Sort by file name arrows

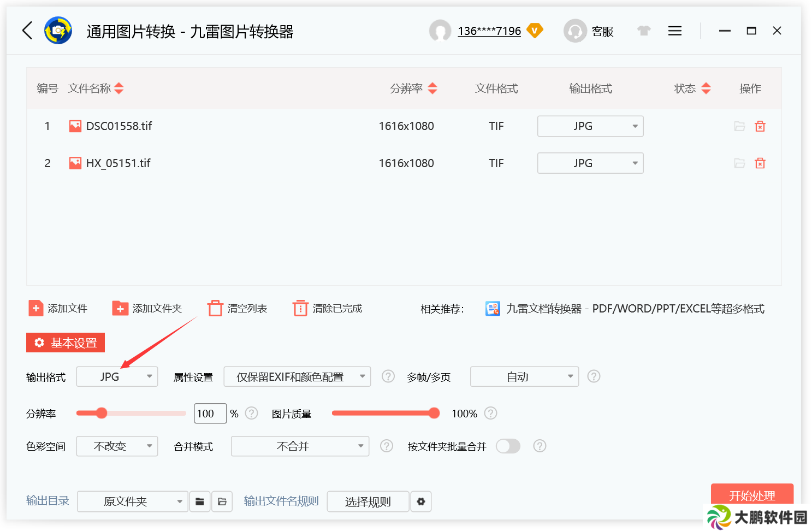click(119, 88)
